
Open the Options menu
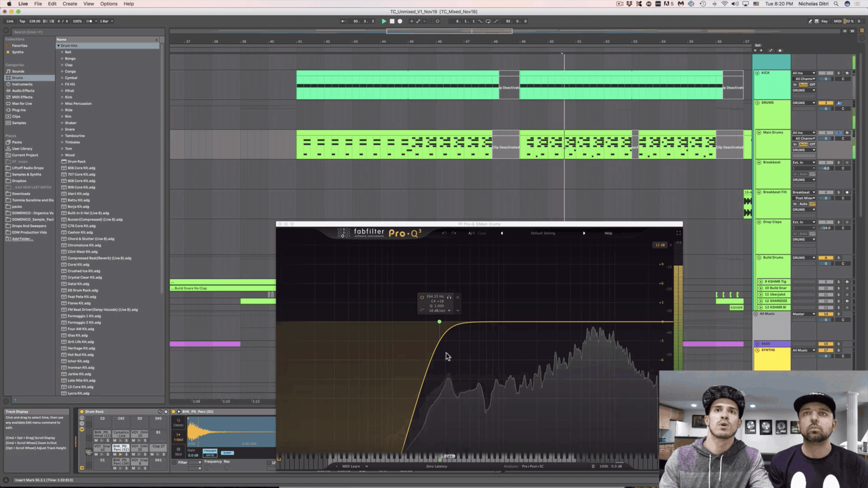[108, 4]
